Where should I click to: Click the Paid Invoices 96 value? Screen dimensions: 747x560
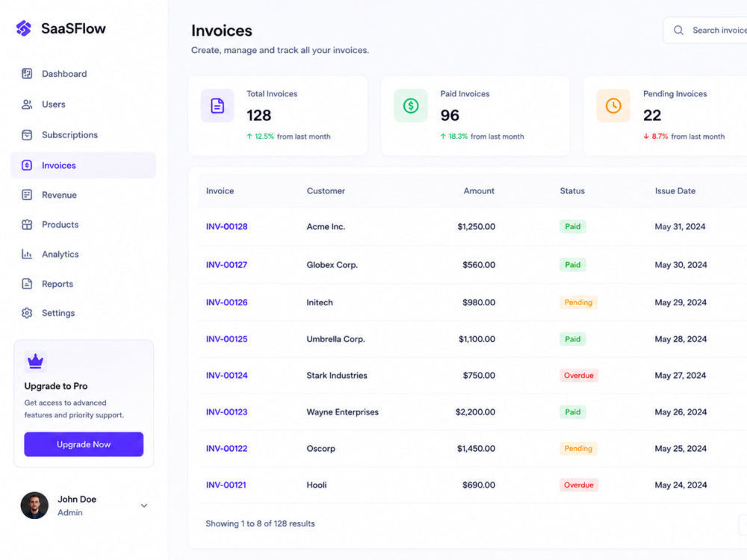click(x=450, y=115)
